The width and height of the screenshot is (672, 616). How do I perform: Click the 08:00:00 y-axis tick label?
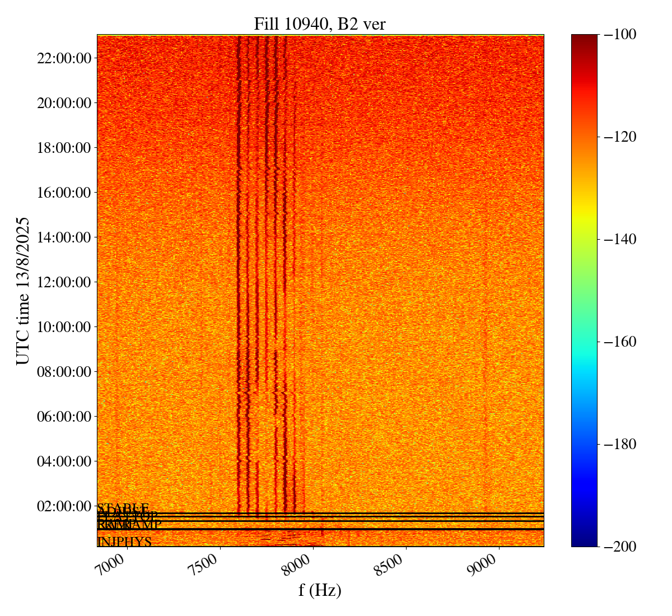(64, 372)
